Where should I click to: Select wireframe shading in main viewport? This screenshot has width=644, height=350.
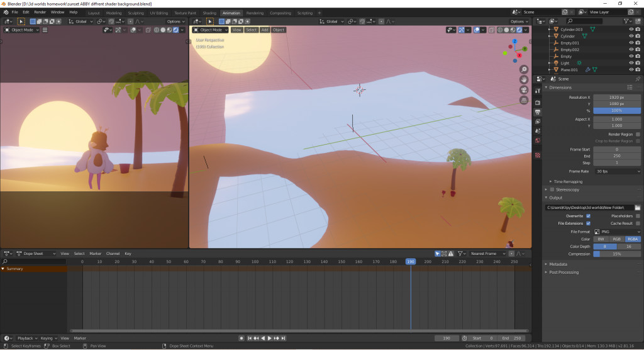500,30
